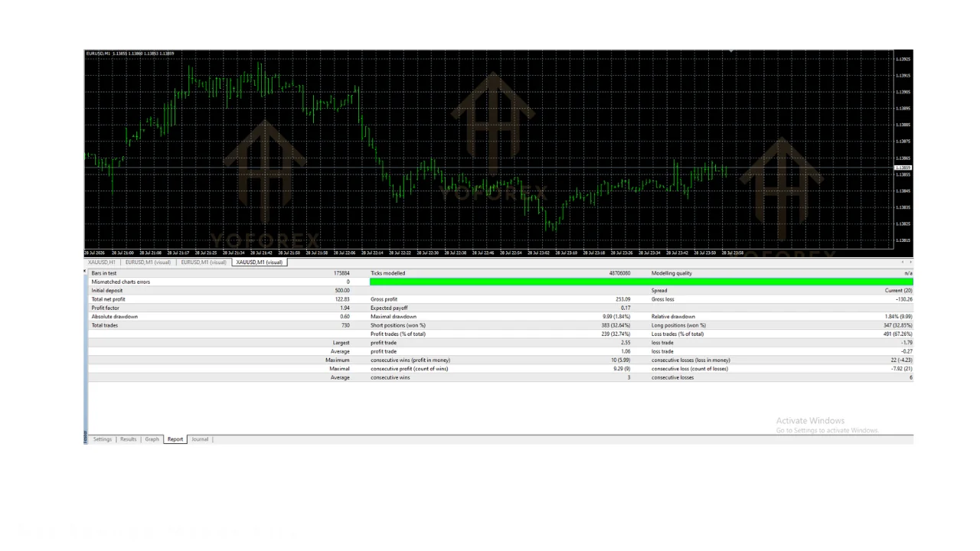Select the maximal drawdown value 9.99 (1.84%)
The height and width of the screenshot is (551, 980).
(617, 317)
